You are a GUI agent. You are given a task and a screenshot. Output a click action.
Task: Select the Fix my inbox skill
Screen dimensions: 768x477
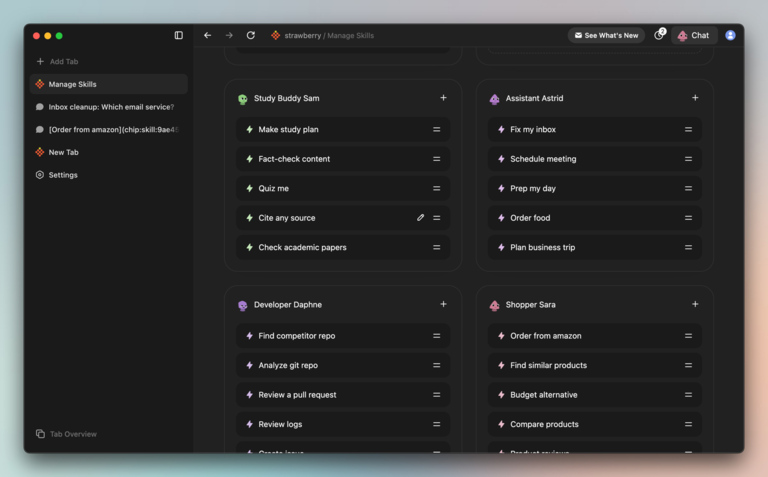(x=595, y=129)
